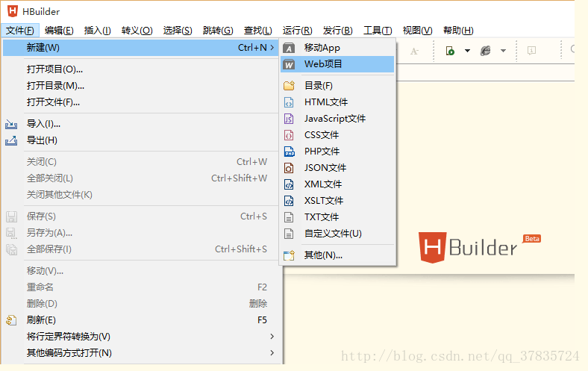Click the 关闭(C) menu entry
The image size is (588, 371).
tap(140, 162)
